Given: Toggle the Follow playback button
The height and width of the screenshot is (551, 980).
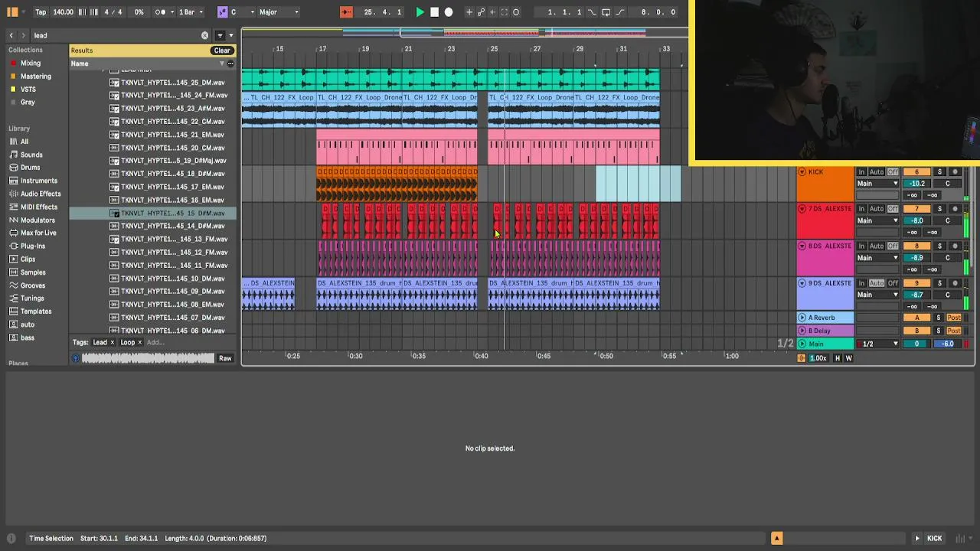Looking at the screenshot, I should coord(346,12).
